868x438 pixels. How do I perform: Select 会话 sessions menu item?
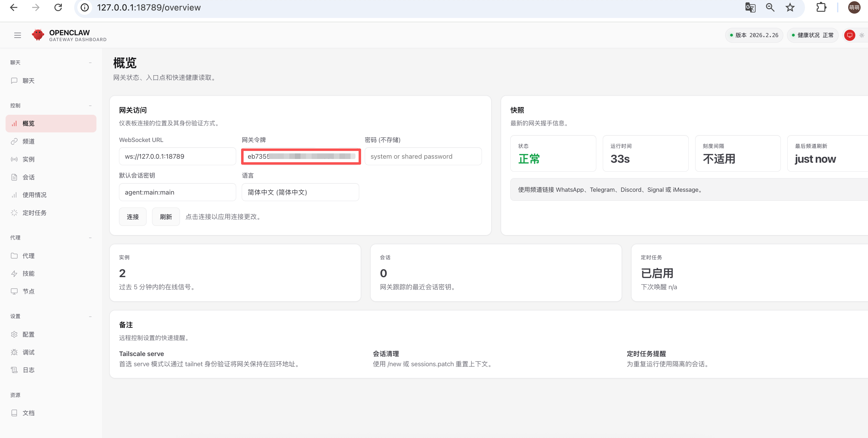28,177
